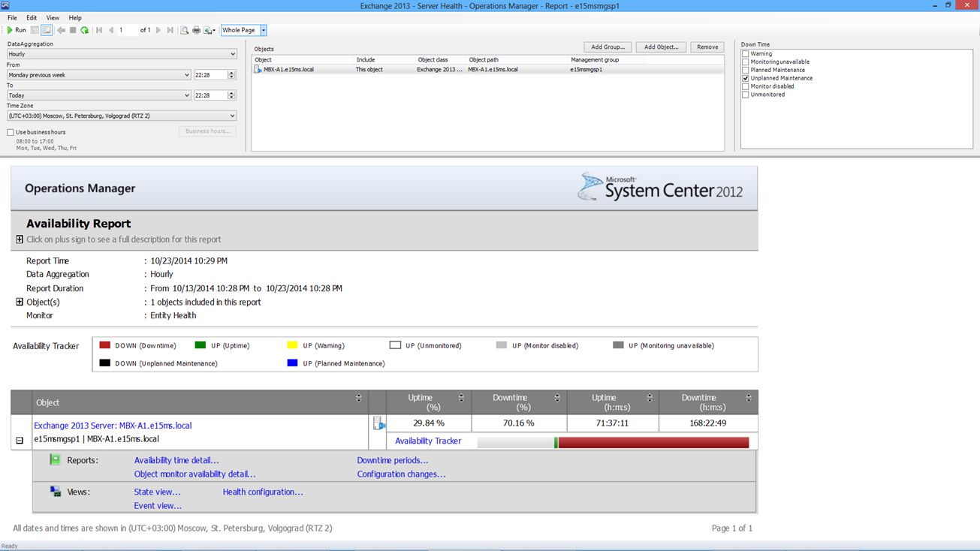Image resolution: width=980 pixels, height=551 pixels.
Task: Refresh the report with green arrows icon
Action: pos(84,30)
